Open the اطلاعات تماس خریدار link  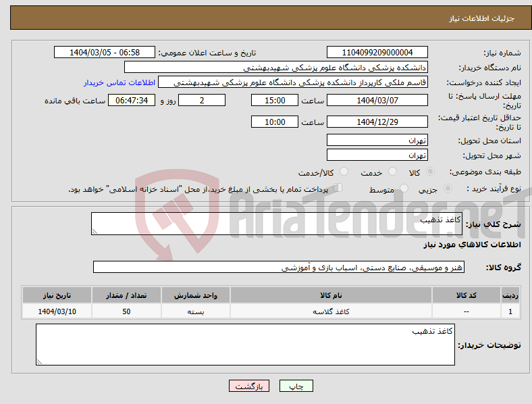pyautogui.click(x=119, y=82)
